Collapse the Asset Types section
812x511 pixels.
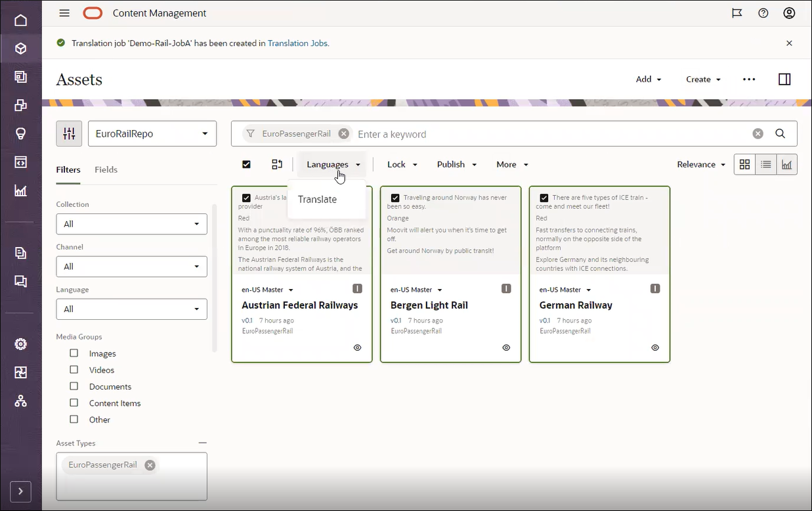point(202,443)
